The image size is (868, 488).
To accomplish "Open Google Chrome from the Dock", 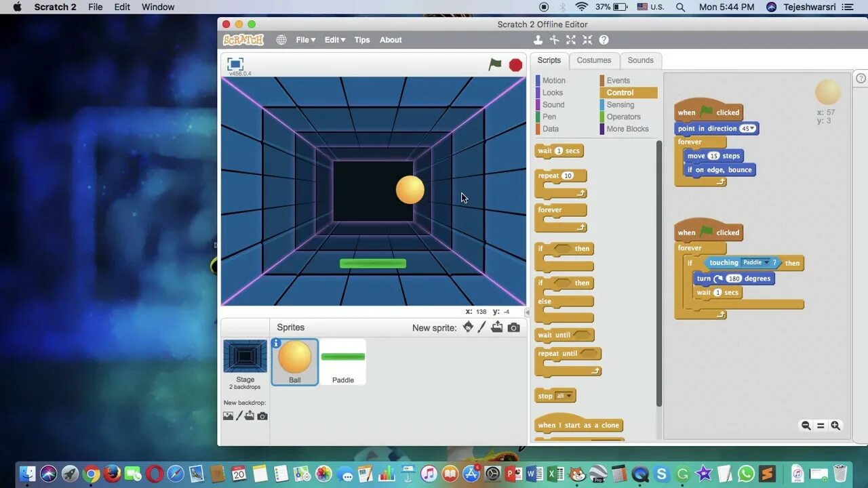I will tap(92, 474).
